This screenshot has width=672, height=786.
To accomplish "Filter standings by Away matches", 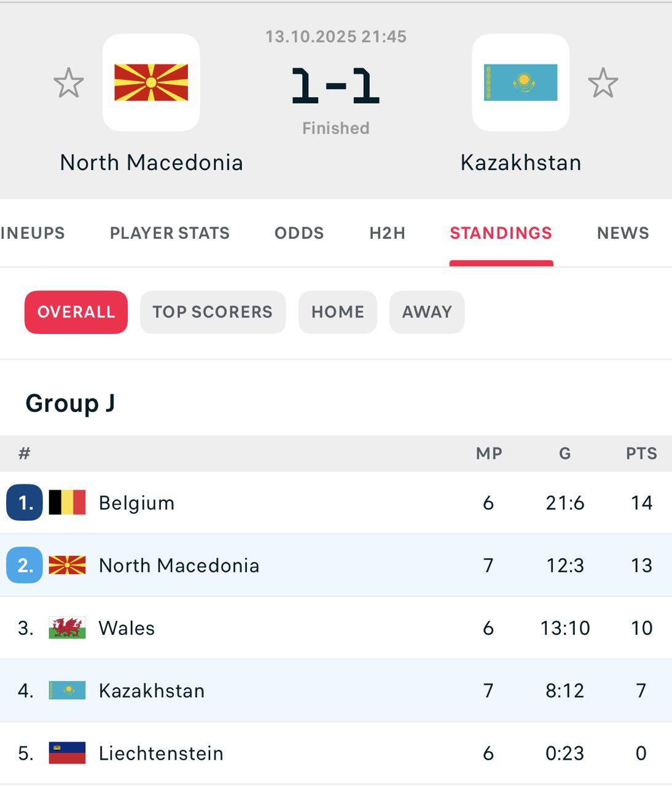I will (x=427, y=312).
